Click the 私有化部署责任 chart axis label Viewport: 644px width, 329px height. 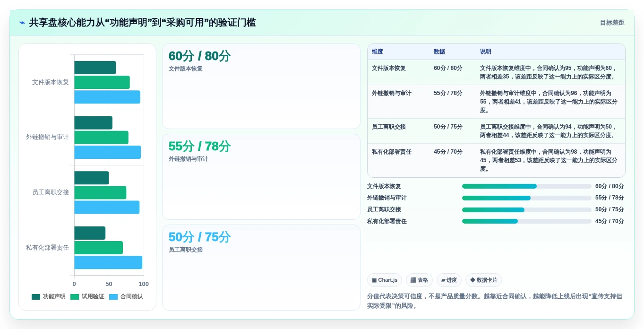click(x=47, y=247)
